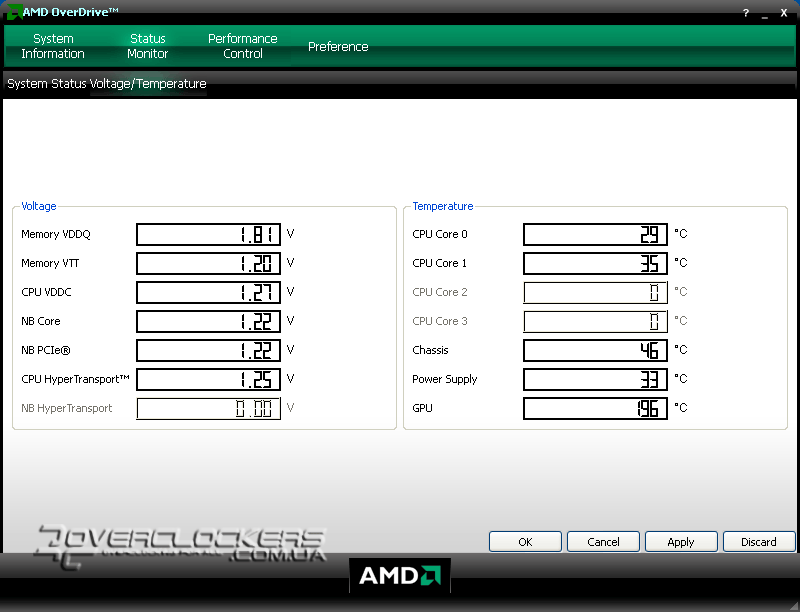Viewport: 800px width, 612px height.
Task: Select the Chassis temperature readout
Action: pyautogui.click(x=595, y=351)
